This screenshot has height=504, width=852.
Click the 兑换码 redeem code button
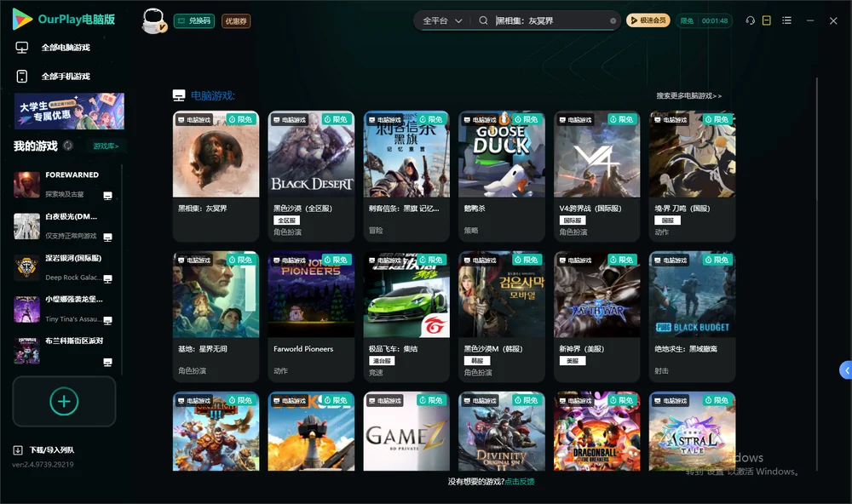click(x=194, y=21)
